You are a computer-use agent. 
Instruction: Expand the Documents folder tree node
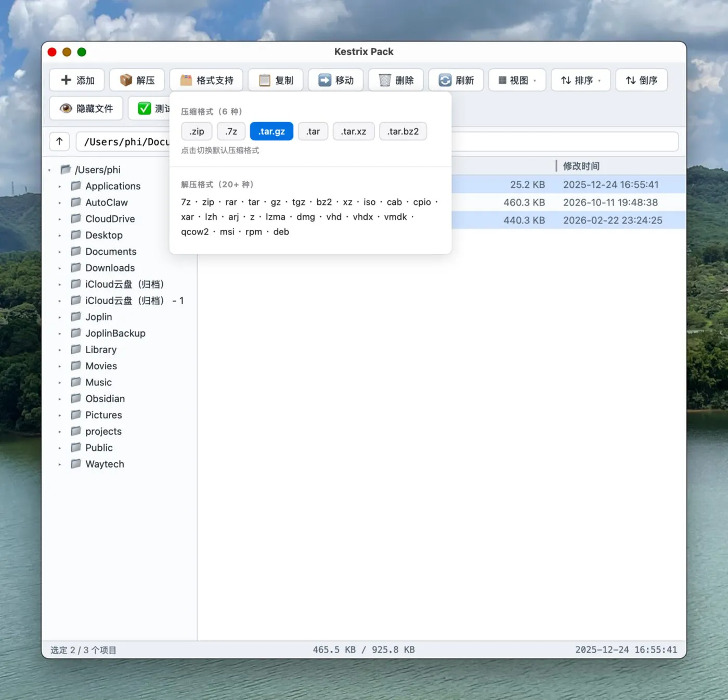click(x=60, y=252)
